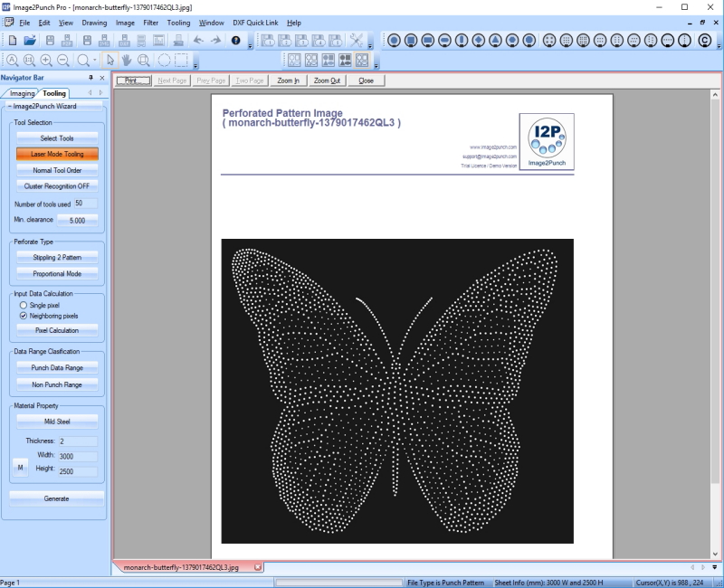Expand the selection tools toolbar overflow arrow

pos(195,65)
